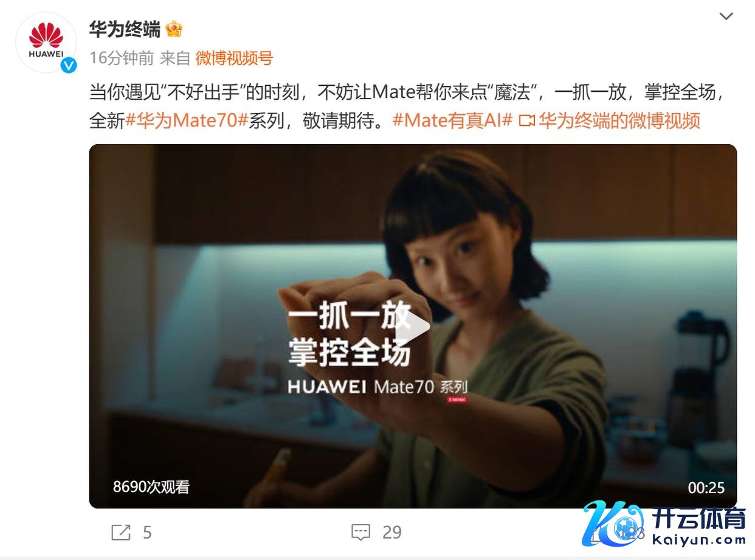Click the 00:25 video duration label
The image size is (755, 560).
(x=706, y=488)
